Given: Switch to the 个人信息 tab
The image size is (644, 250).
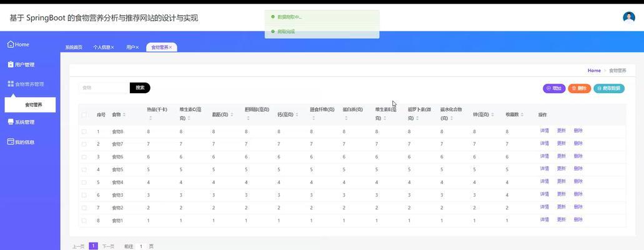Looking at the screenshot, I should (x=101, y=47).
